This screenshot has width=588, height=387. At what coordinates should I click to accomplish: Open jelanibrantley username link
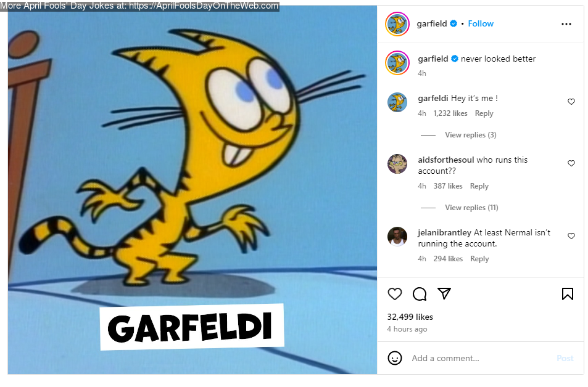(444, 232)
